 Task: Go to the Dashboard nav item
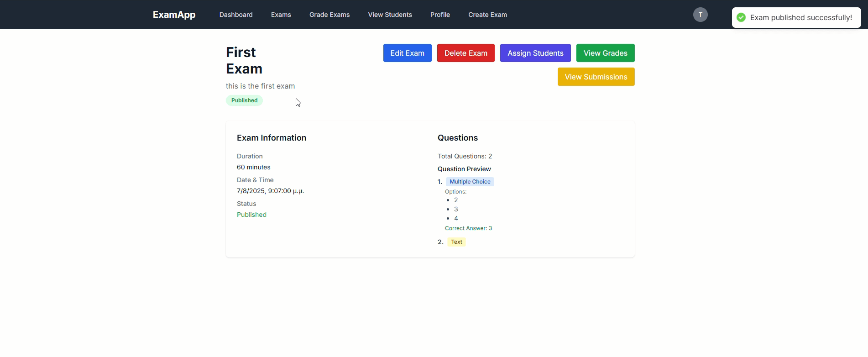(236, 15)
